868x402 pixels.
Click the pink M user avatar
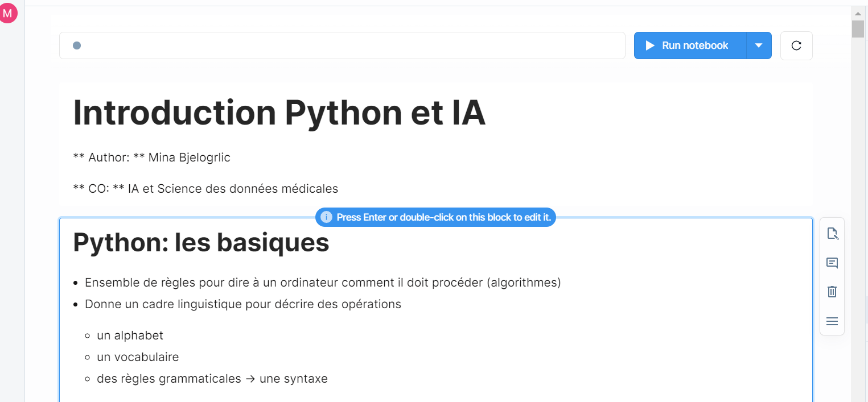(8, 14)
